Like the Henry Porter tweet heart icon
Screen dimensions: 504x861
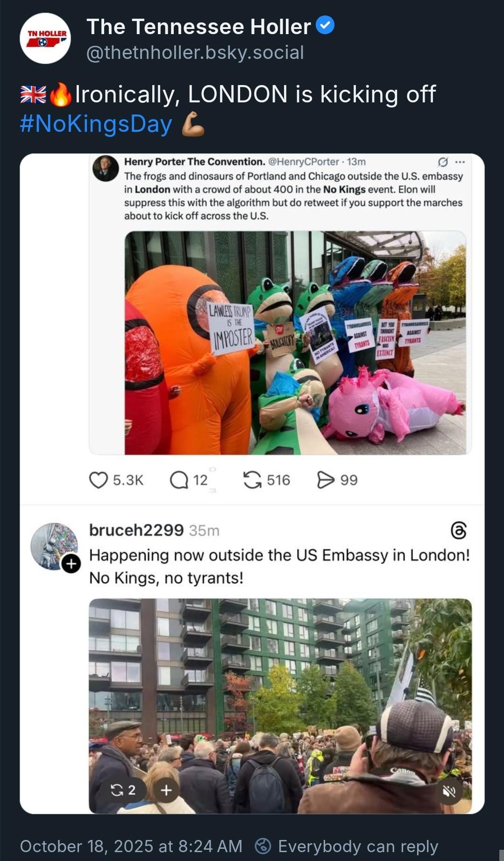click(98, 480)
